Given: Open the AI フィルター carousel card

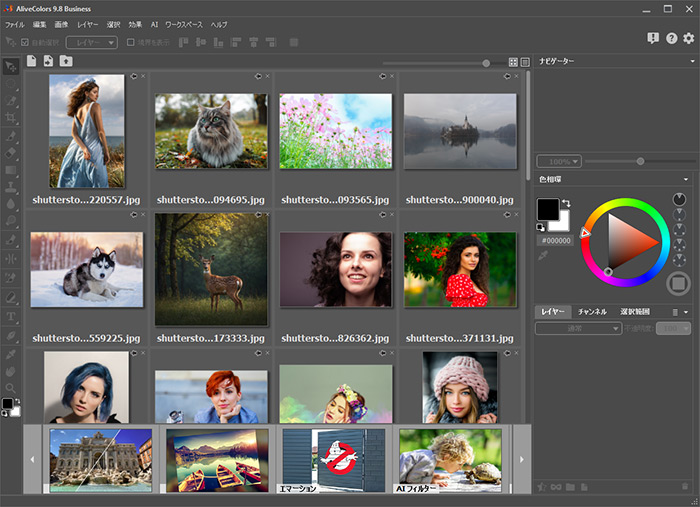Looking at the screenshot, I should pyautogui.click(x=450, y=461).
